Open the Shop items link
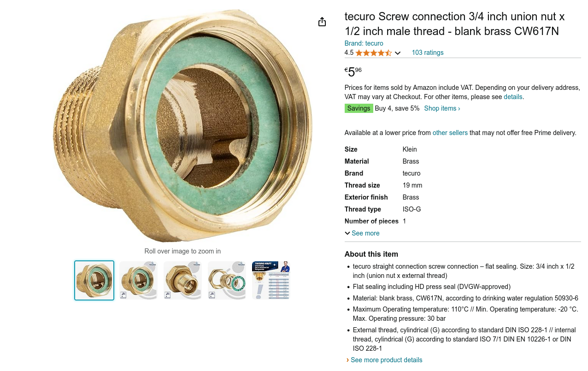This screenshot has width=588, height=371. point(442,108)
